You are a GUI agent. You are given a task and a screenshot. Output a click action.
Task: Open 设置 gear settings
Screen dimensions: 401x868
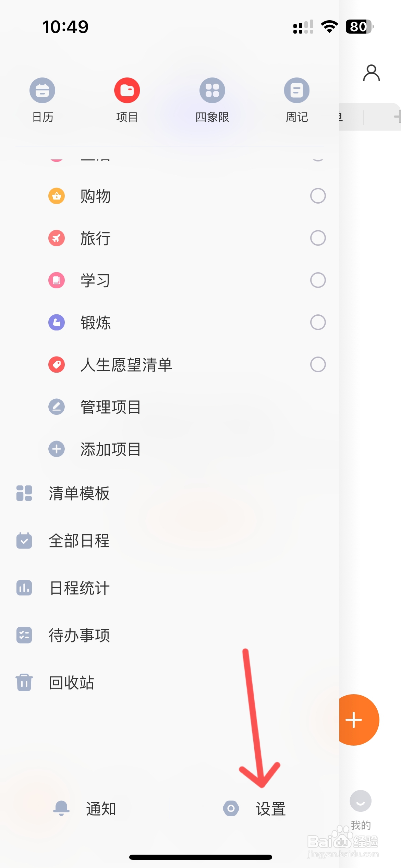[x=231, y=808]
